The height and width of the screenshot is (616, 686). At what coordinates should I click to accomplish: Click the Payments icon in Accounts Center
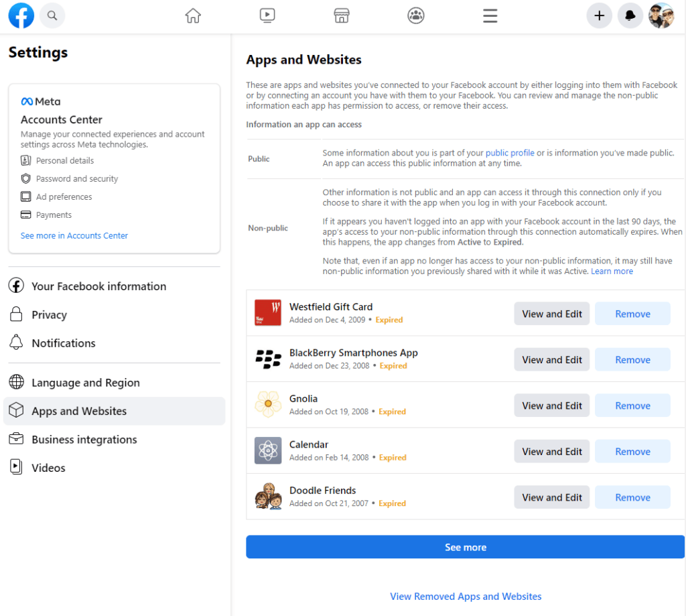[x=27, y=214]
